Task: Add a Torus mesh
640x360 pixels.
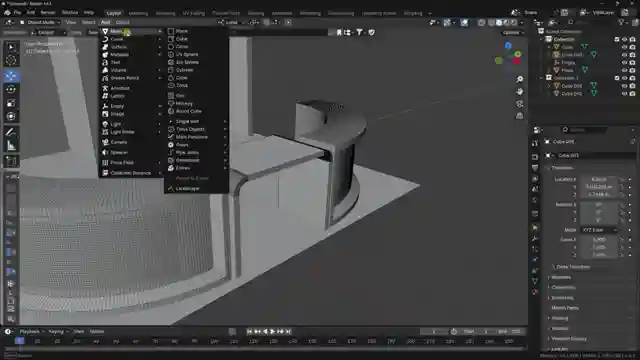Action: (x=196, y=85)
